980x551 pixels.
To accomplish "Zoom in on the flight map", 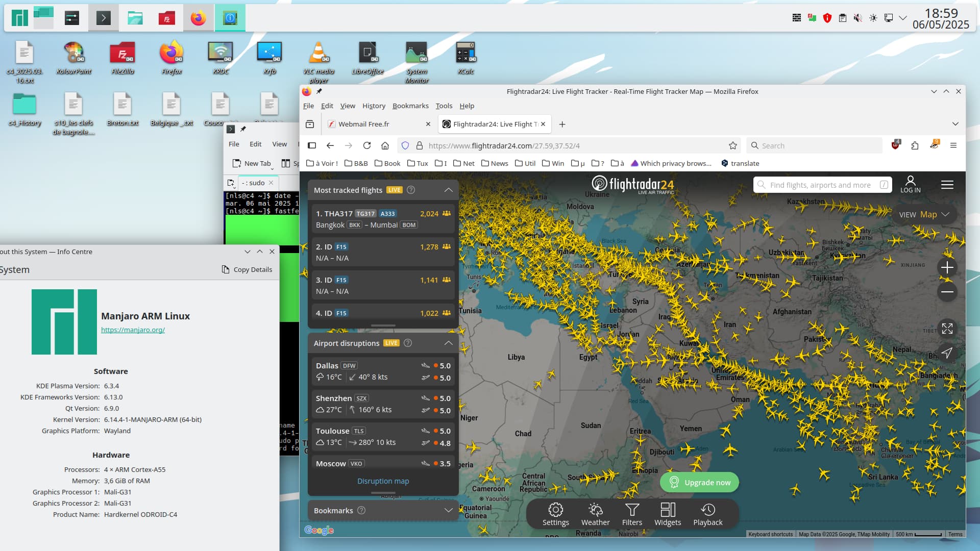I will (x=947, y=267).
